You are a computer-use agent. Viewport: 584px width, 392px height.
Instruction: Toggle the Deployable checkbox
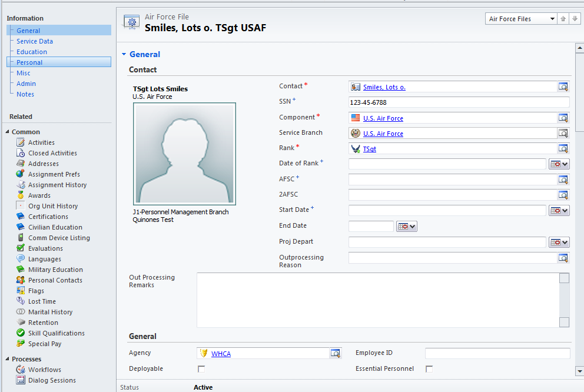click(x=201, y=369)
